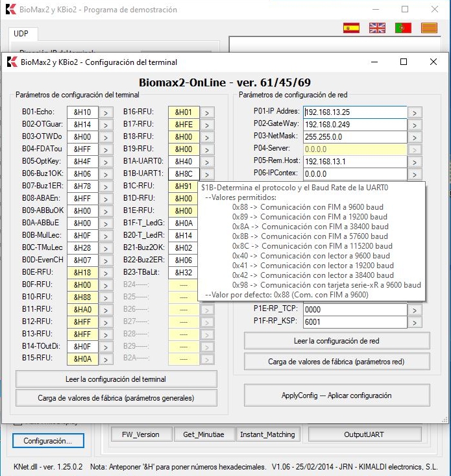The height and width of the screenshot is (476, 451).
Task: Click the arrow button beside B17-RFU
Action: point(207,125)
